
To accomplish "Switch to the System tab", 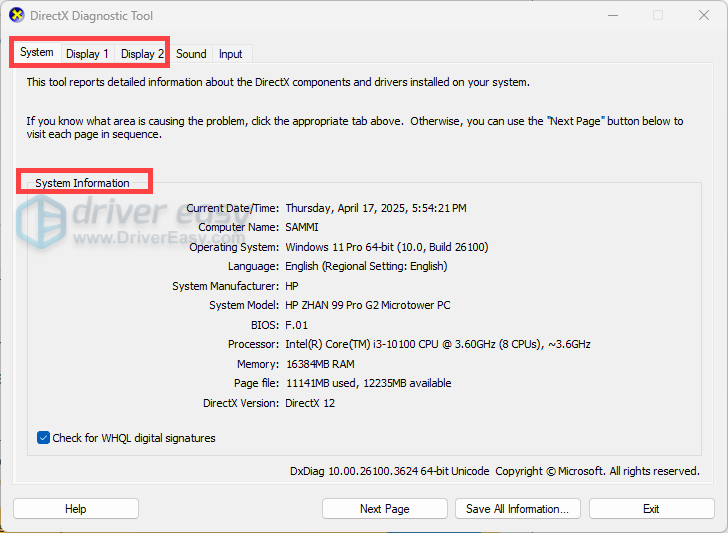I will (x=37, y=53).
